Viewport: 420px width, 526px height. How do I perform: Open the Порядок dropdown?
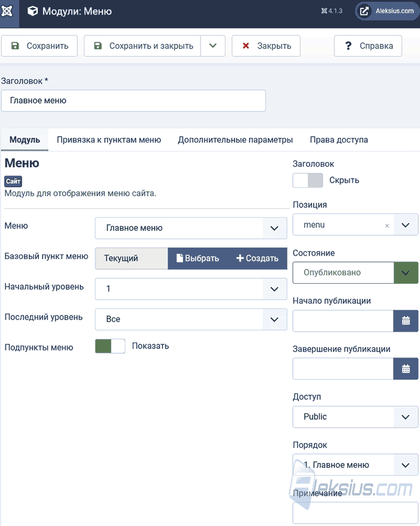(x=355, y=465)
